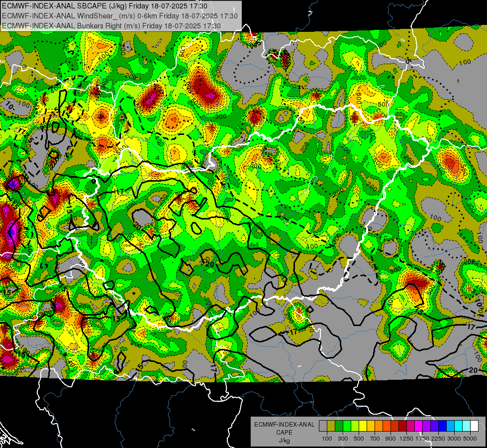Pick the amber swatch left of 700
Image resolution: width=487 pixels, height=448 pixels.
(371, 426)
